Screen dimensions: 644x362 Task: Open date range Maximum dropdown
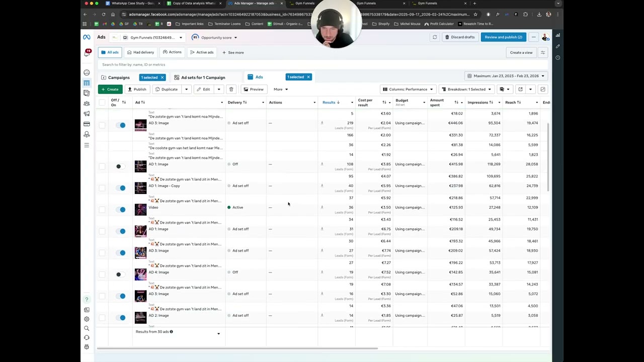click(x=506, y=76)
